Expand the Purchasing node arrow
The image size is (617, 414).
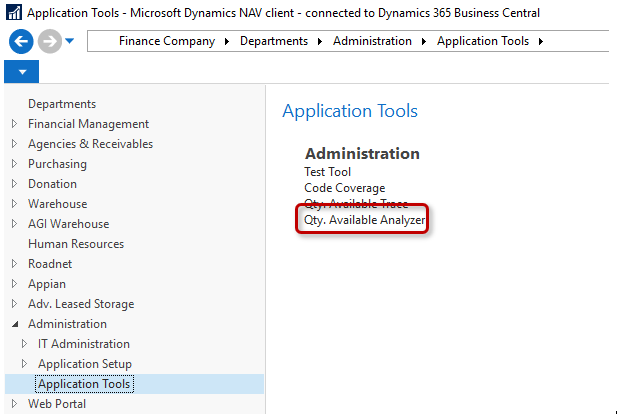click(14, 164)
